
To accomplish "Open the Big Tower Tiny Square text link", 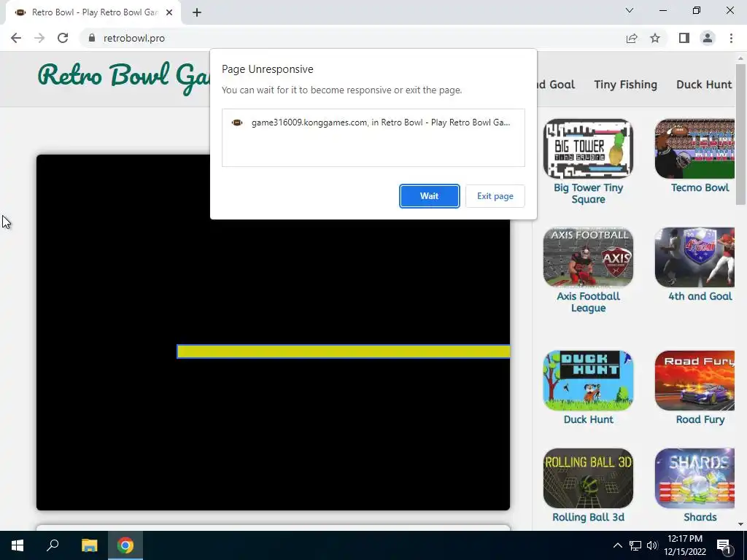I will pyautogui.click(x=589, y=193).
